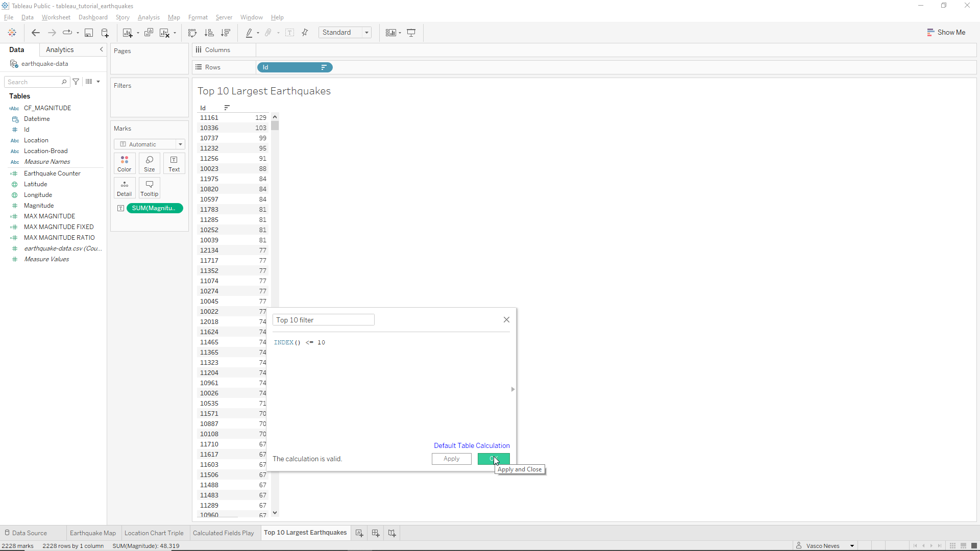This screenshot has height=551, width=980.
Task: Switch to the Earthquake Map sheet tab
Action: (93, 533)
